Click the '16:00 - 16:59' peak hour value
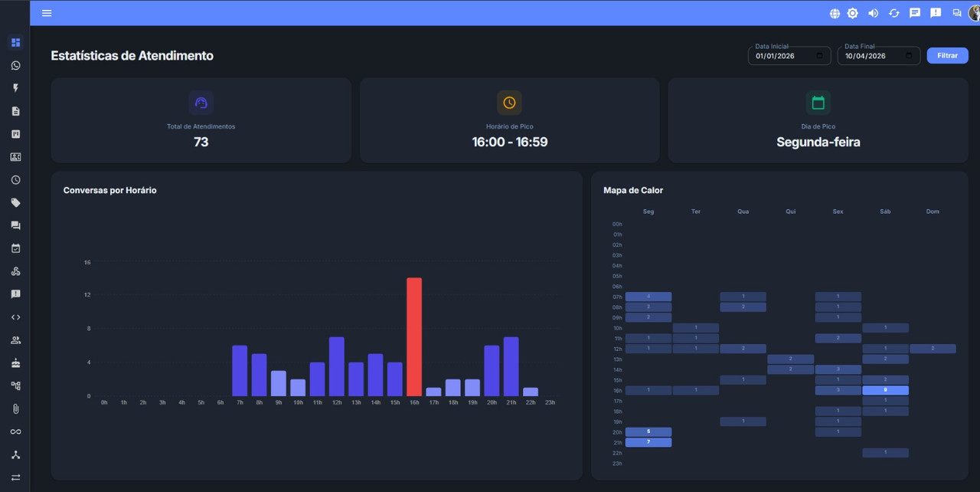The height and width of the screenshot is (492, 980). (509, 142)
